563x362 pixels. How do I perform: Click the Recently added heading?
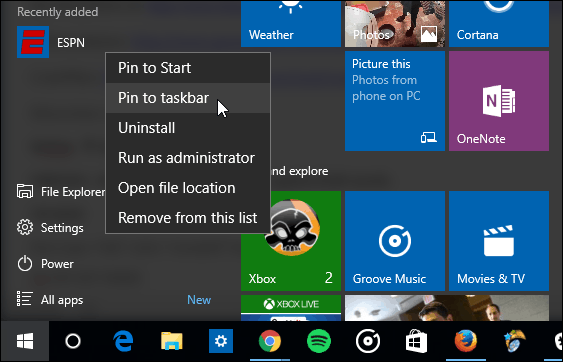coord(57,12)
